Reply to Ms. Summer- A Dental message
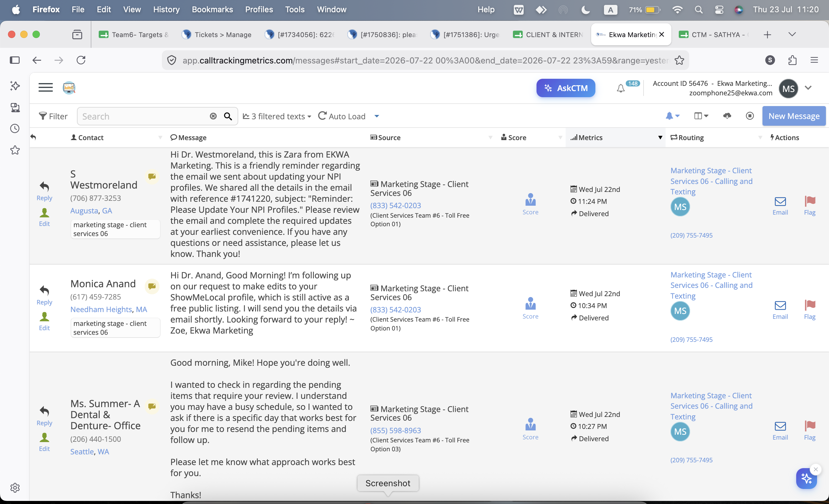This screenshot has width=829, height=504. [44, 416]
